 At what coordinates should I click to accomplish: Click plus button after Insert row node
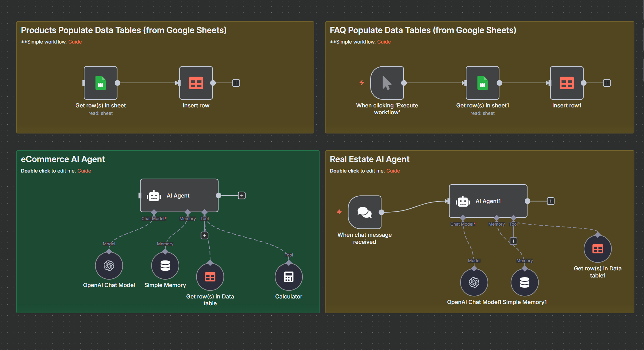(236, 83)
